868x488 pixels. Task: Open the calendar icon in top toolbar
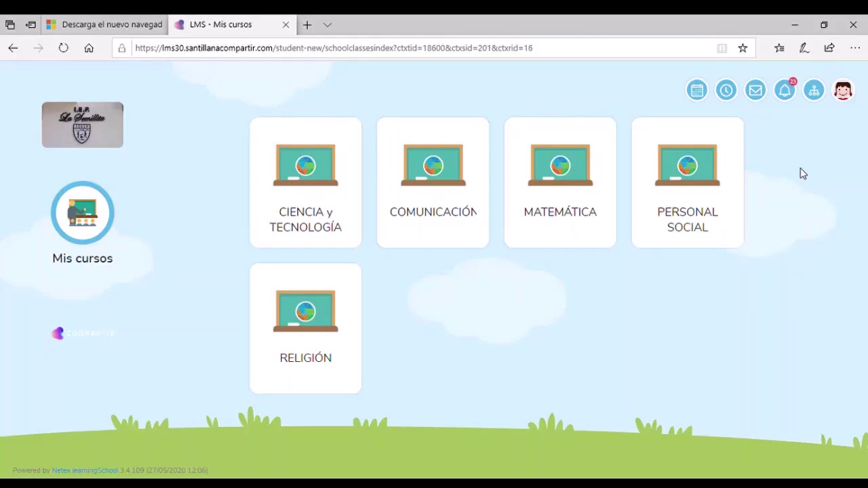pyautogui.click(x=696, y=90)
